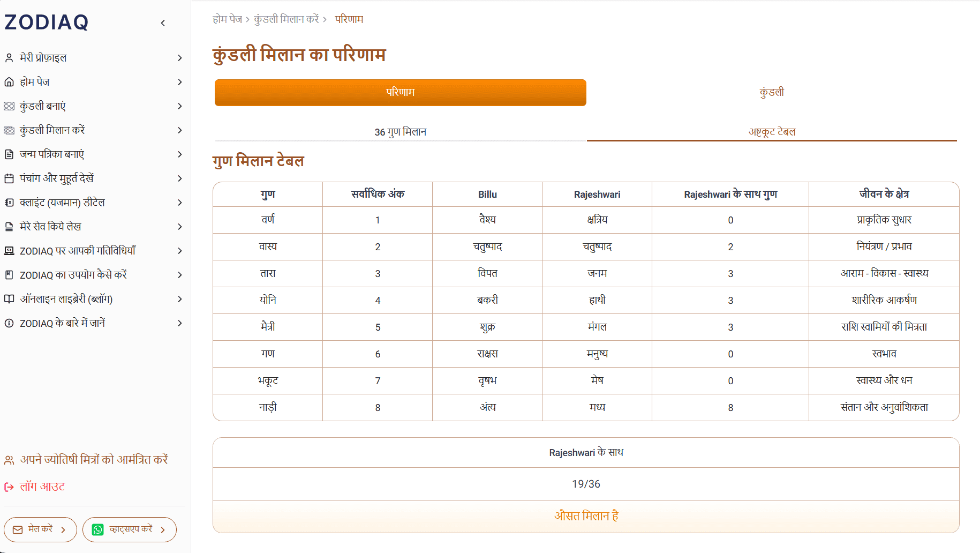Image resolution: width=980 pixels, height=553 pixels.
Task: Switch to the अष्टकूट टेबल tab
Action: click(771, 131)
